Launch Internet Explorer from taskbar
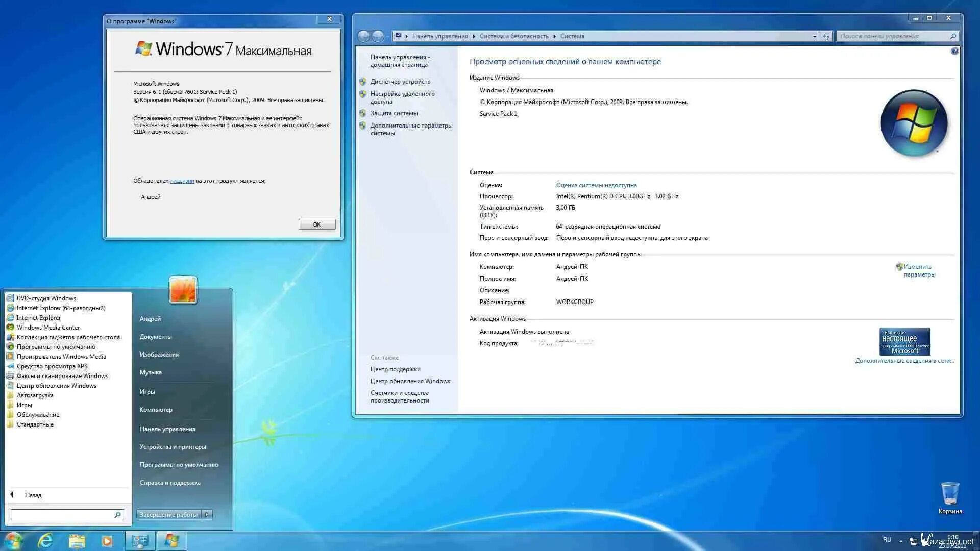 click(45, 541)
